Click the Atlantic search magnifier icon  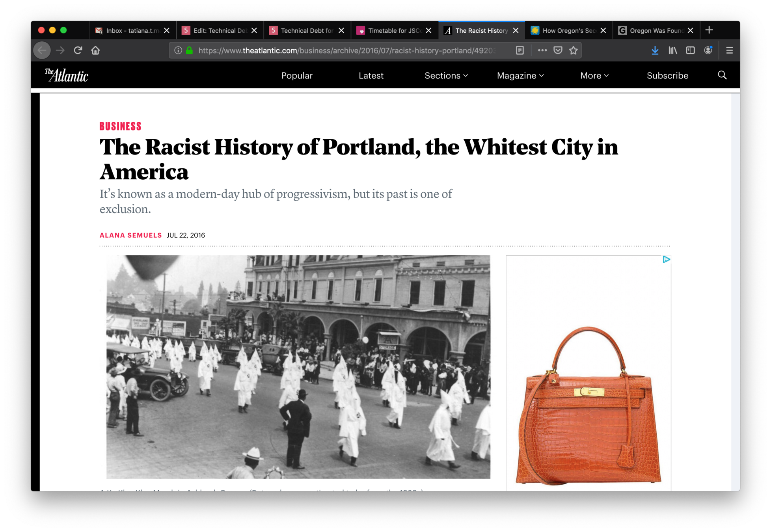tap(722, 75)
